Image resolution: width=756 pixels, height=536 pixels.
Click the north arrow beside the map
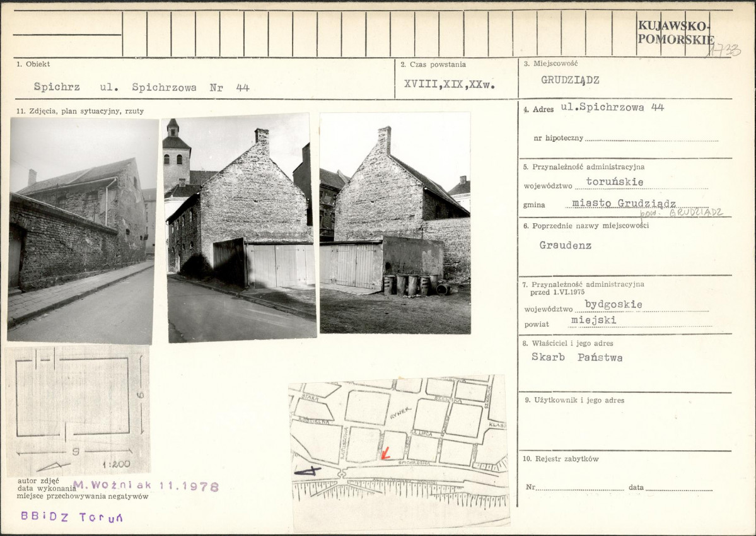pyautogui.click(x=307, y=470)
